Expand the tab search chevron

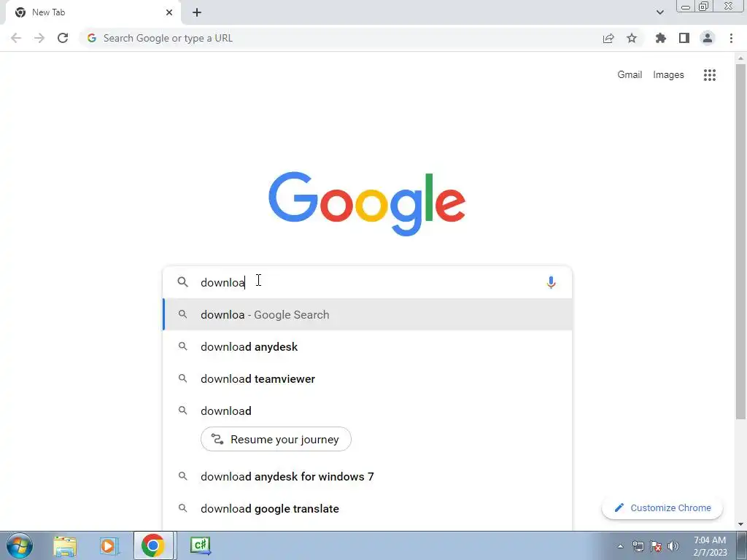[x=659, y=12]
